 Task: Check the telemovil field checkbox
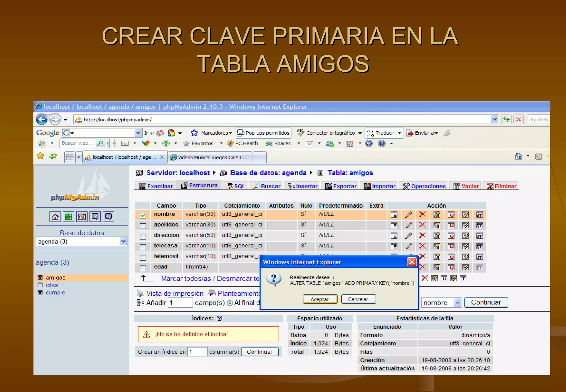pyautogui.click(x=143, y=257)
